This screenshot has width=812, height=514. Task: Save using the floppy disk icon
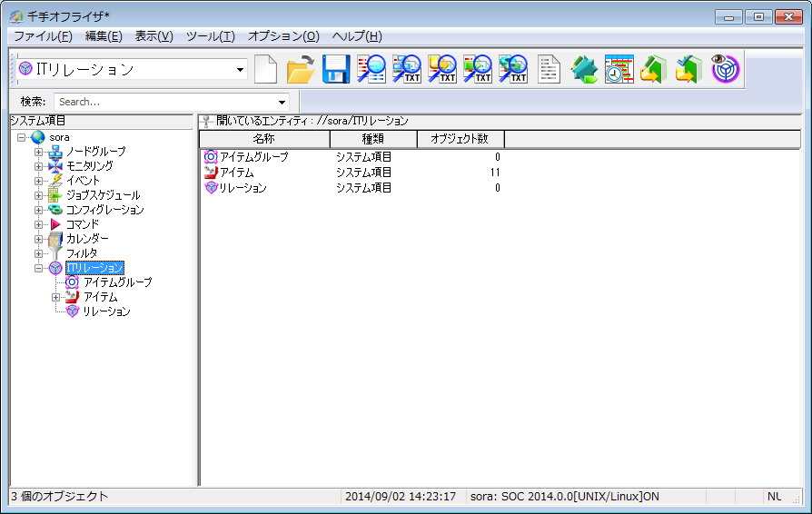point(336,69)
